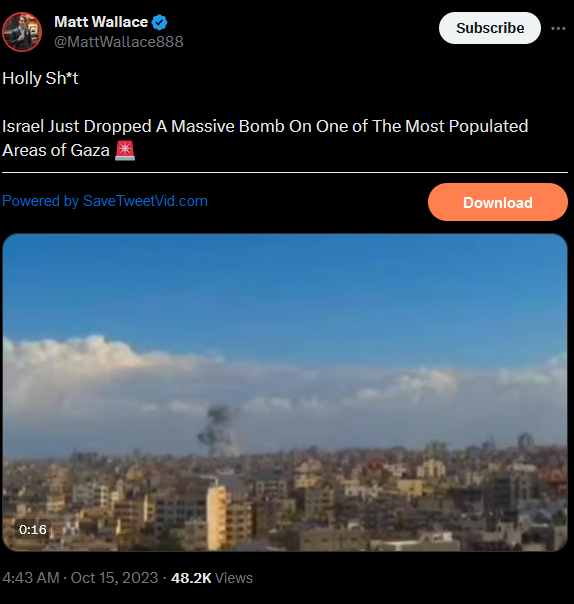Click the 'Holly Sh*t' text line

[40, 78]
